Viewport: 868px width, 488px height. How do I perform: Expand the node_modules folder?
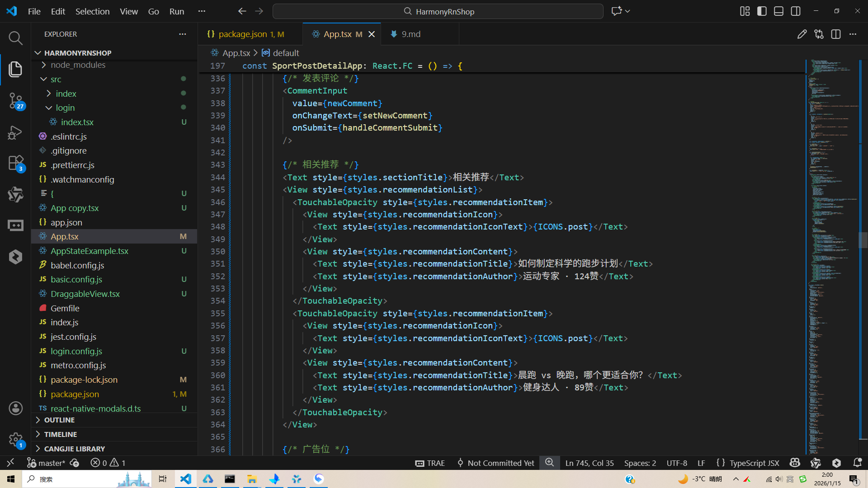[78, 65]
